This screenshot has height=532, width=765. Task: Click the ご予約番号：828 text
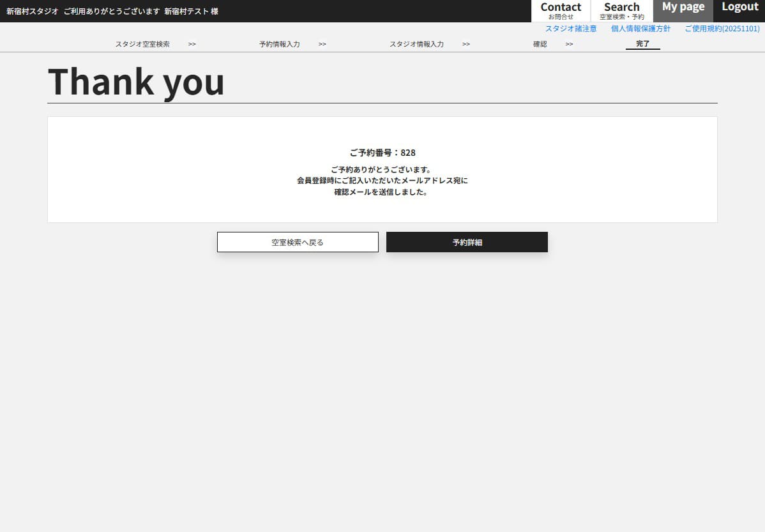pos(382,153)
